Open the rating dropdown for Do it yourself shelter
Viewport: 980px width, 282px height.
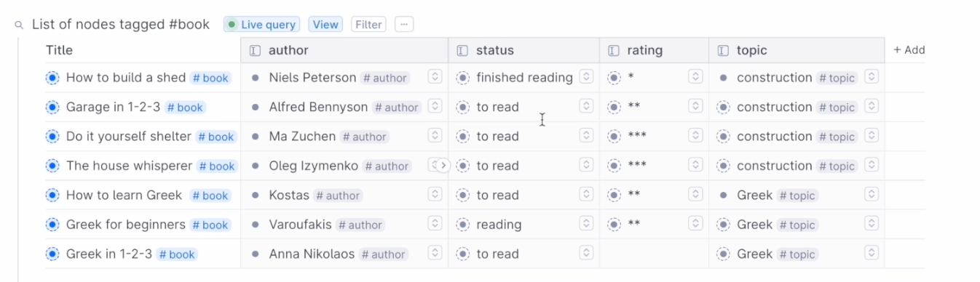point(695,135)
